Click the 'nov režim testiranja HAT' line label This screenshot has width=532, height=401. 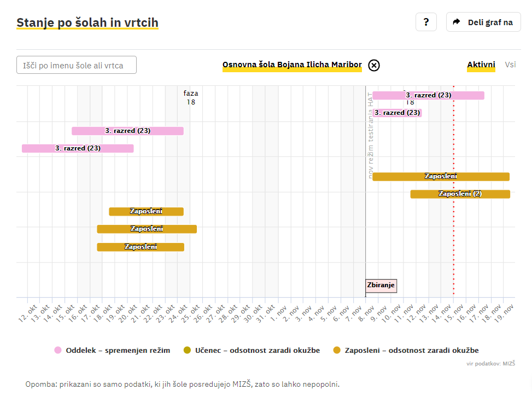point(371,135)
